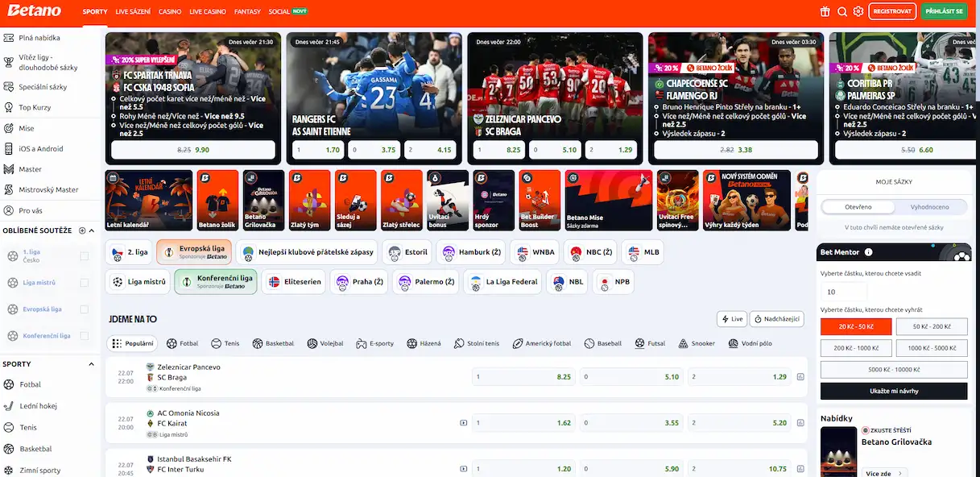The height and width of the screenshot is (477, 980).
Task: Open Casino tab in top navigation
Action: [170, 12]
